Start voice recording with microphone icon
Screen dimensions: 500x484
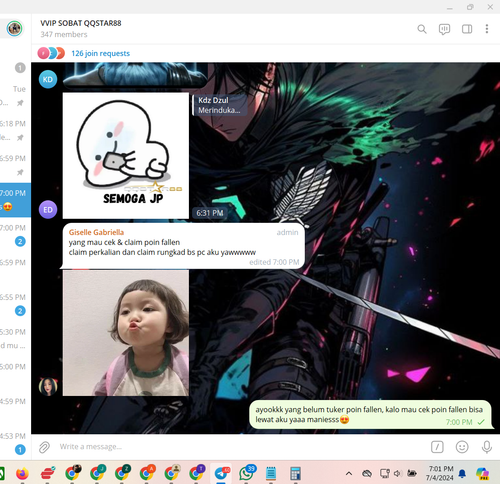(x=487, y=447)
